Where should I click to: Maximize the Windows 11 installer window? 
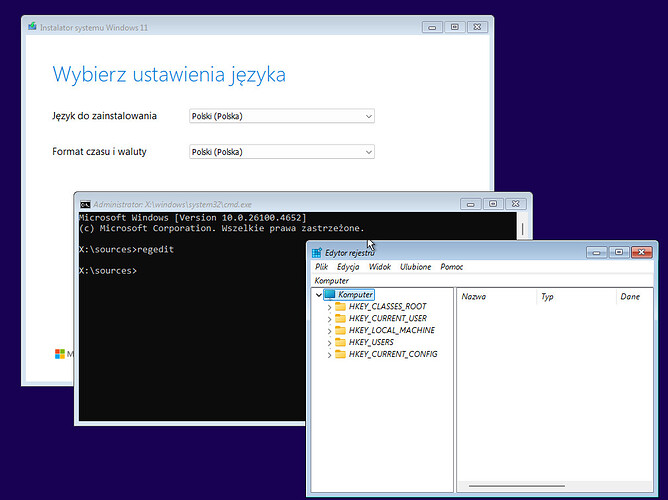coord(455,27)
